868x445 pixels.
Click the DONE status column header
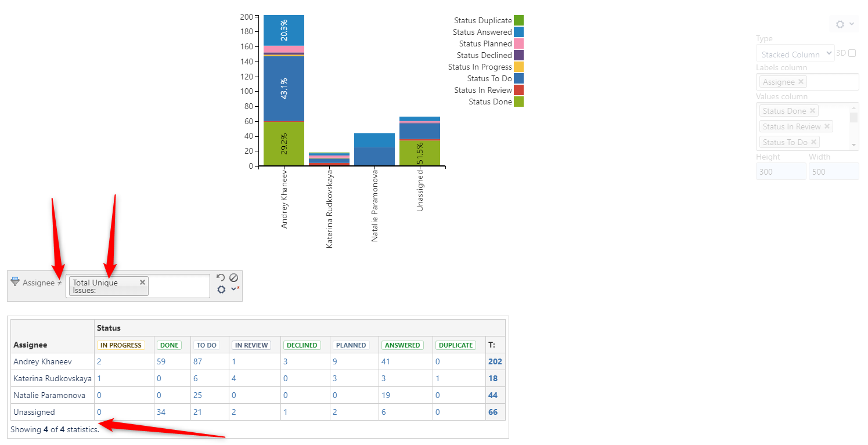click(x=169, y=345)
